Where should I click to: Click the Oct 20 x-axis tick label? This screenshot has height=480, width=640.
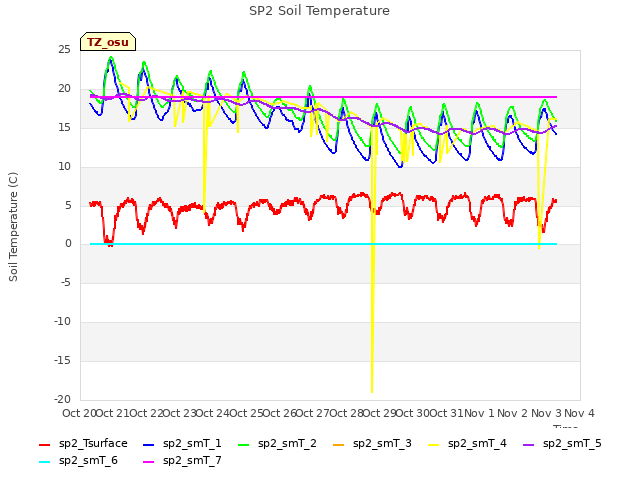pos(79,413)
